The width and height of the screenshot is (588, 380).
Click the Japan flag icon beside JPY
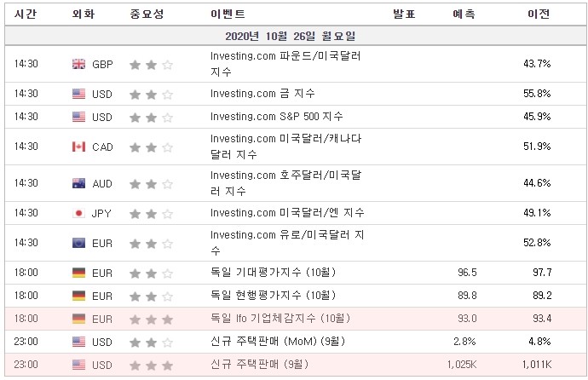click(78, 213)
